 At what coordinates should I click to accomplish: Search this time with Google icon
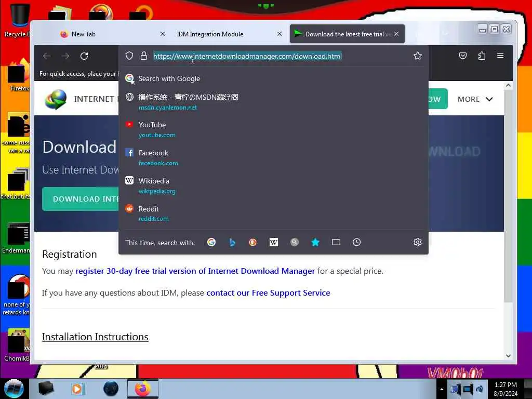point(211,242)
